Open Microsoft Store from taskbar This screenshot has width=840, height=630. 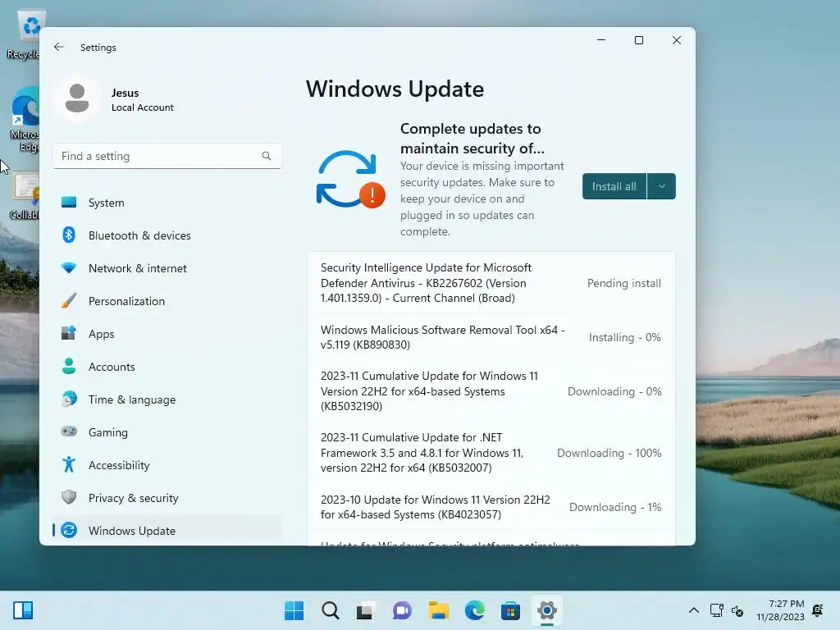510,610
